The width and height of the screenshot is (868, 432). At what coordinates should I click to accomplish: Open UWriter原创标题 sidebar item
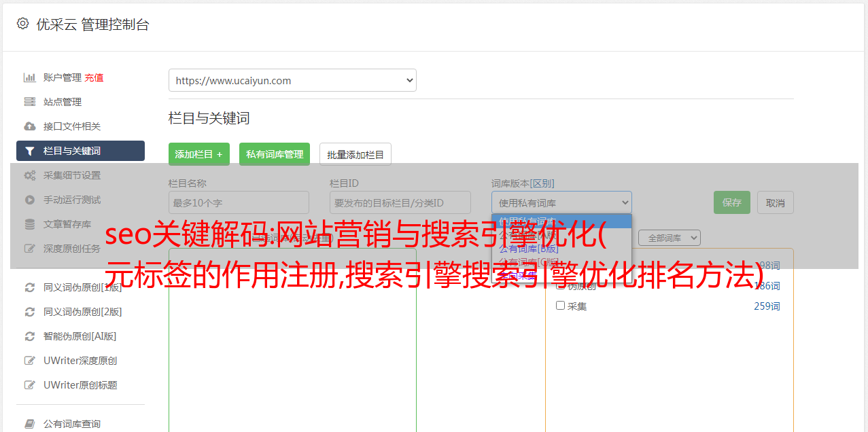coord(80,385)
